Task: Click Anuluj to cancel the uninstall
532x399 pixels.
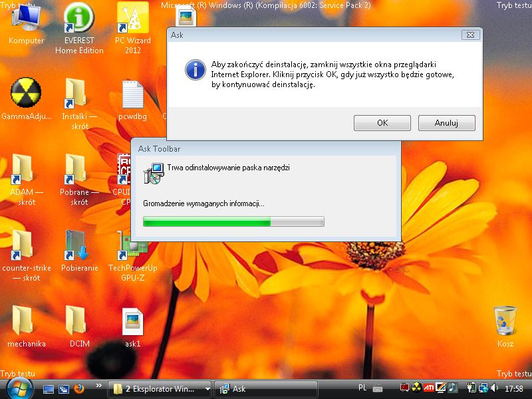Action: pyautogui.click(x=446, y=123)
